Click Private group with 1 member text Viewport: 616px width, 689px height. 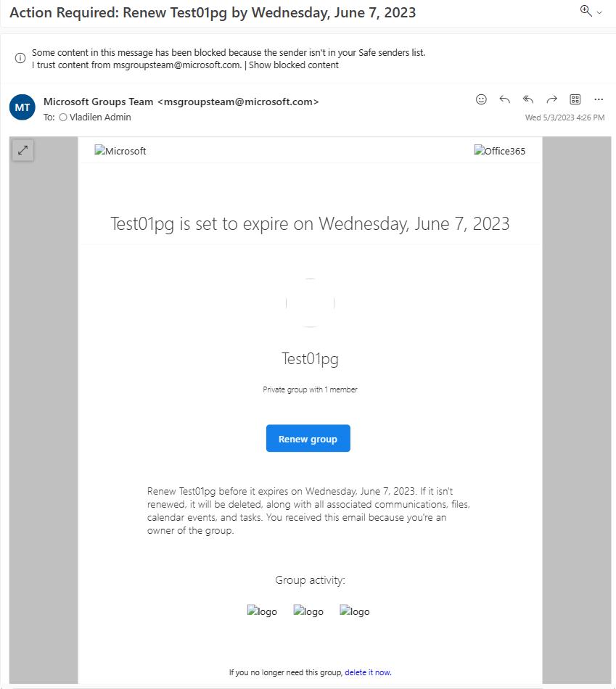(x=310, y=389)
